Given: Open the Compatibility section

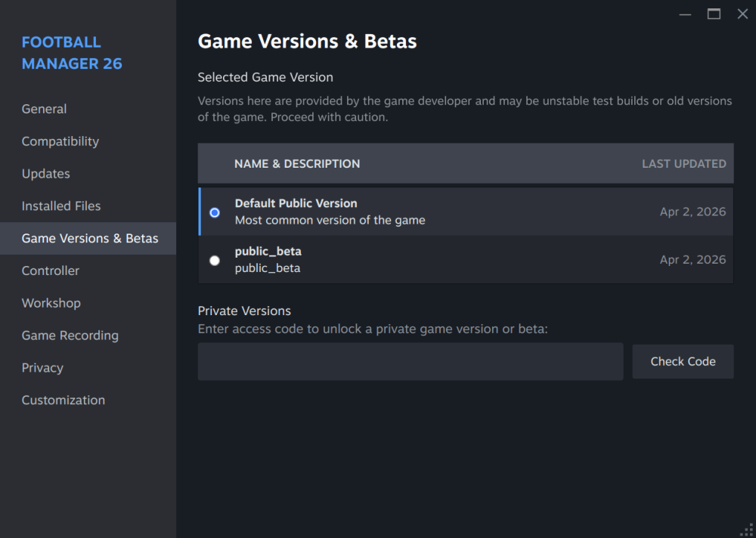Looking at the screenshot, I should [60, 141].
